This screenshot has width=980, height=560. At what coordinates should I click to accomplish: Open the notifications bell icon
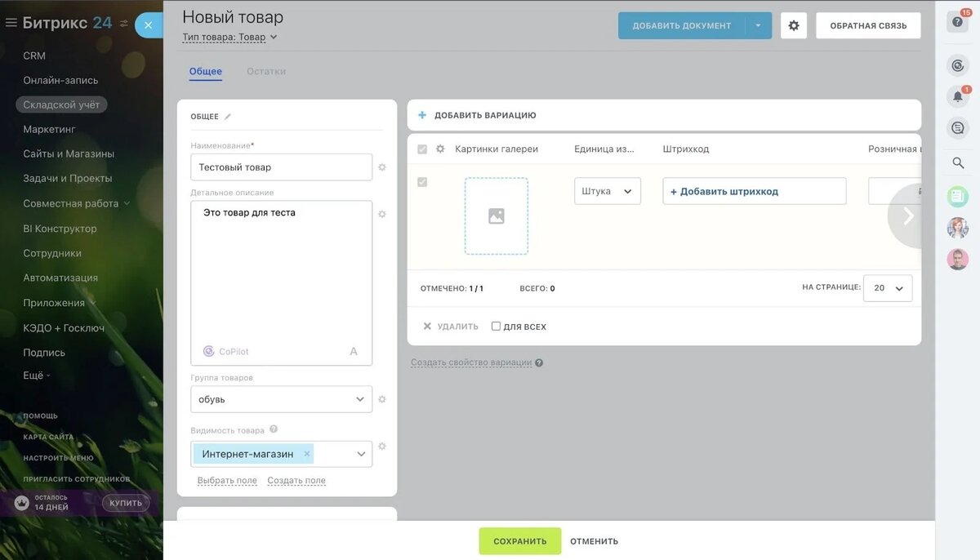coord(958,96)
